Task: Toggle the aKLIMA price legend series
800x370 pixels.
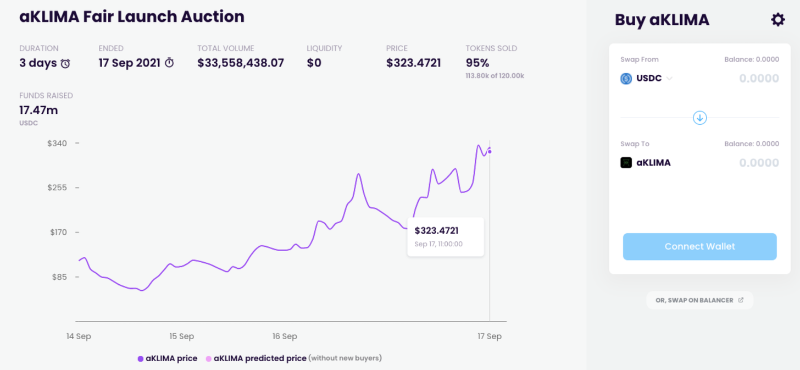Action: (x=167, y=358)
